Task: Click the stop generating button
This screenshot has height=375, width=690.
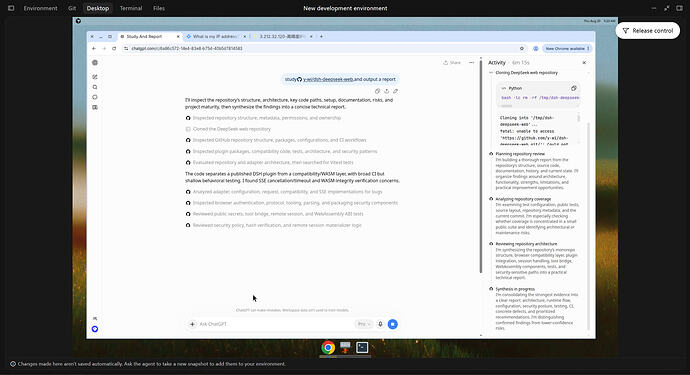Action: pyautogui.click(x=393, y=324)
